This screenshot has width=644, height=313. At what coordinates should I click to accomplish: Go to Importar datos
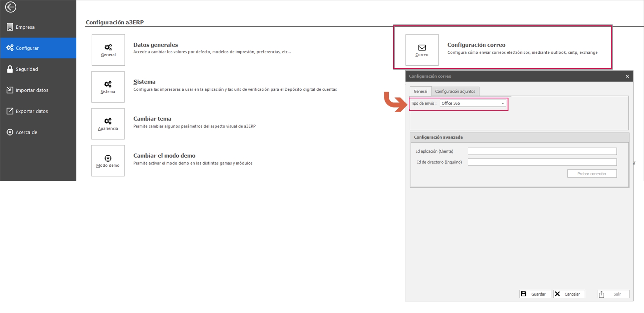click(38, 90)
